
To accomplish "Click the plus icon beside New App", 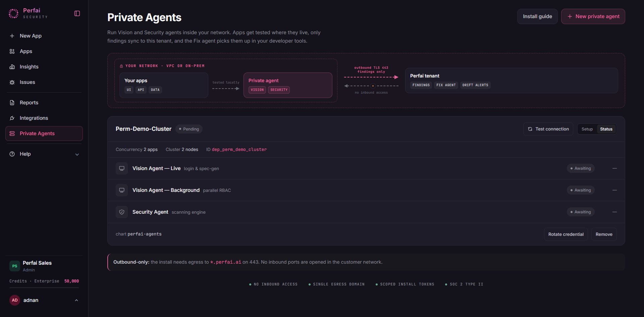I will tap(12, 36).
